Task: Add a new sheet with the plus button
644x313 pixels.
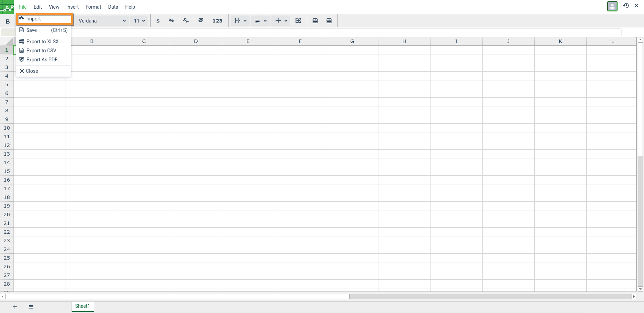Action: pyautogui.click(x=15, y=307)
